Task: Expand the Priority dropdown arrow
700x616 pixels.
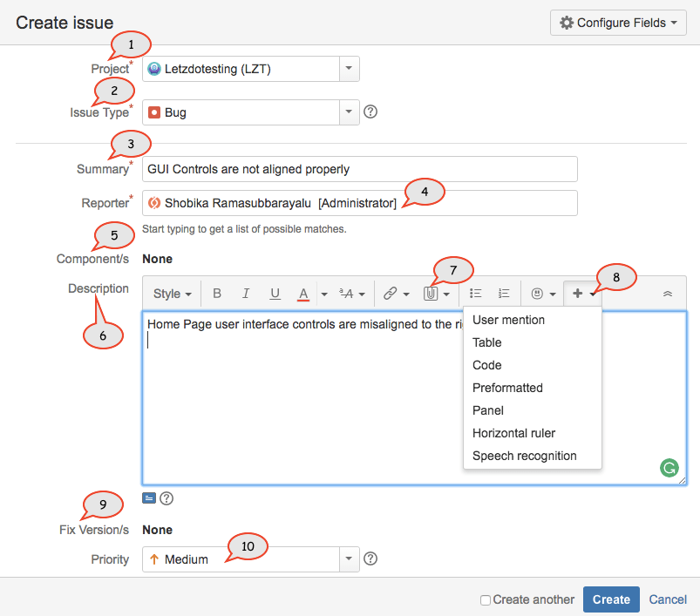Action: click(349, 558)
